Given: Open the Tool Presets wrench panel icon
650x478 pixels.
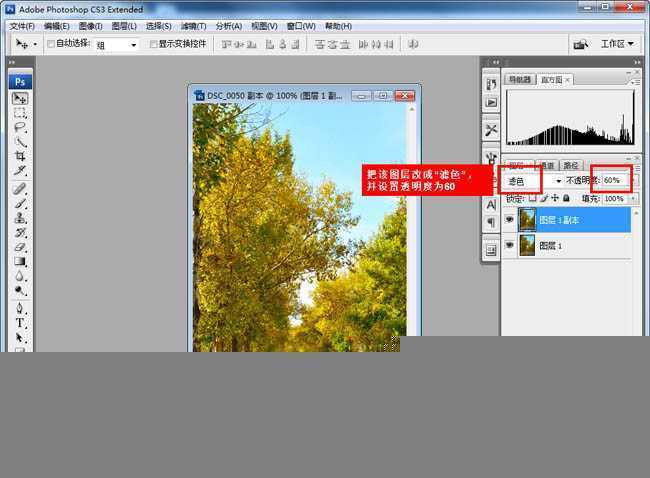Looking at the screenshot, I should click(491, 130).
